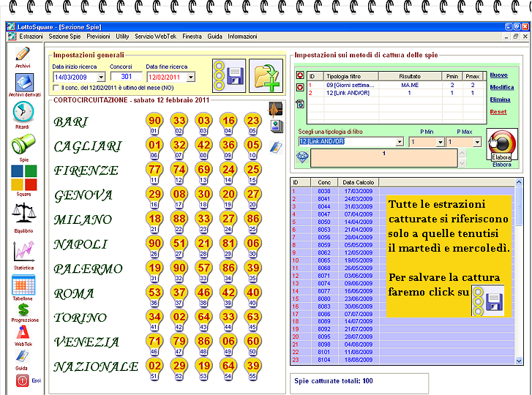Click the 'Tipologia filtro' column header

(x=351, y=76)
